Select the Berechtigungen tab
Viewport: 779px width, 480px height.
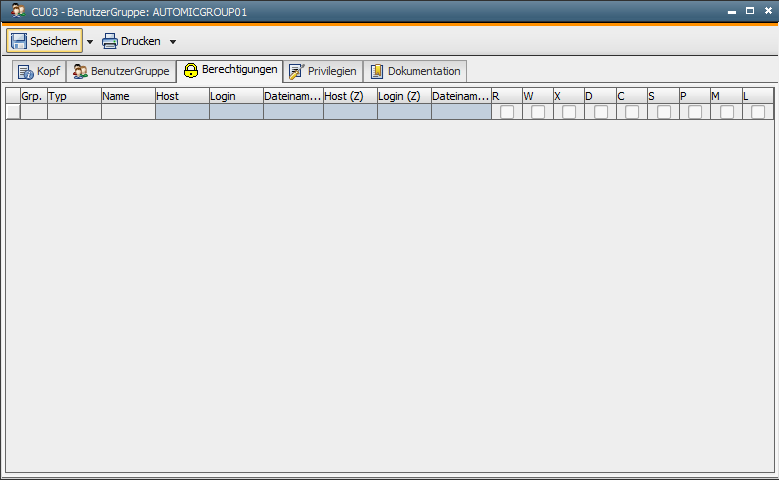click(x=230, y=70)
